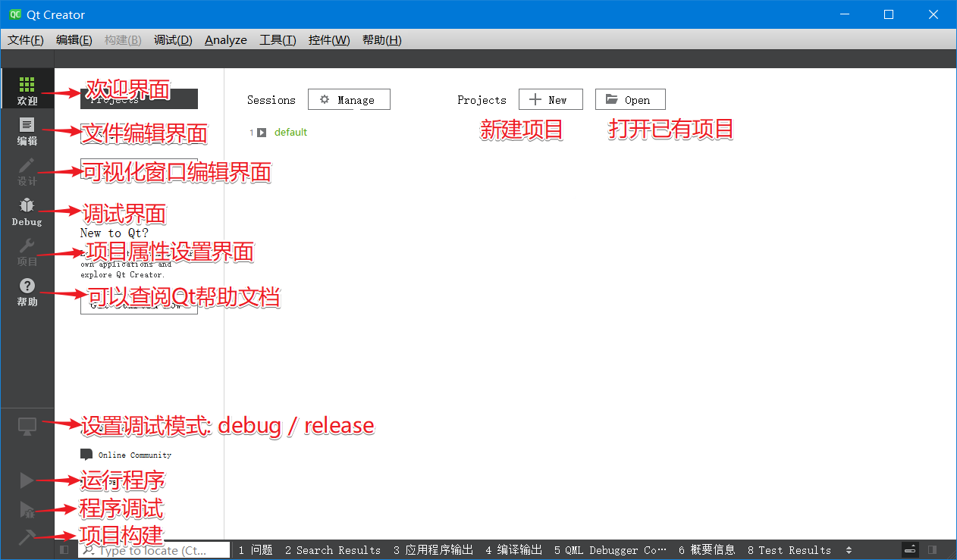The height and width of the screenshot is (560, 957).
Task: Open the Analyze menu
Action: tap(226, 40)
